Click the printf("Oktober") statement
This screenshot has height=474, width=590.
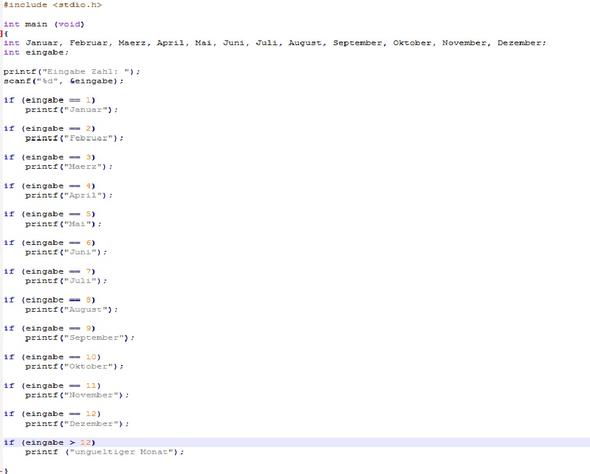pos(74,366)
